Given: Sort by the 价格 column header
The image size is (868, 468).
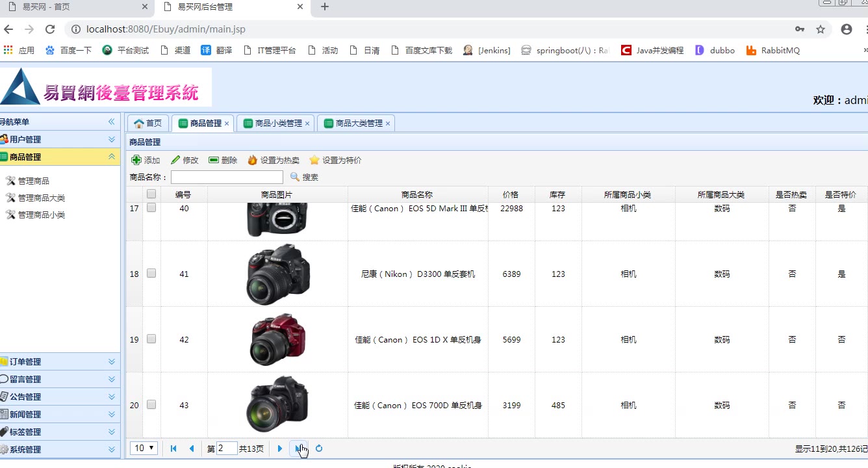Looking at the screenshot, I should 511,194.
